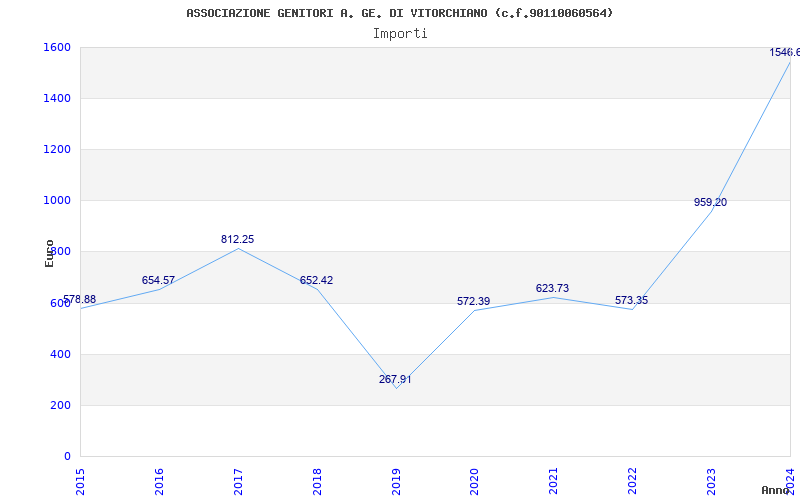
Task: Click the Importi subtitle
Action: click(400, 34)
